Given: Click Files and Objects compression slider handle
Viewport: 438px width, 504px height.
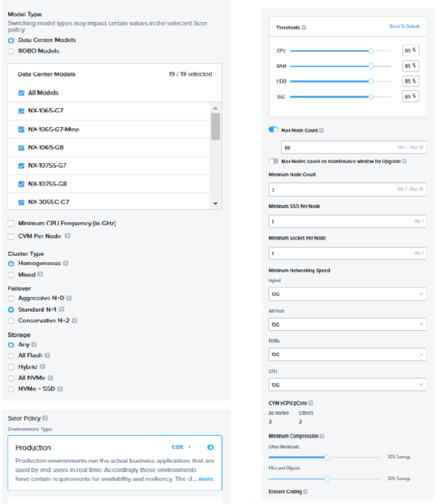Looking at the screenshot, I should coord(327,479).
